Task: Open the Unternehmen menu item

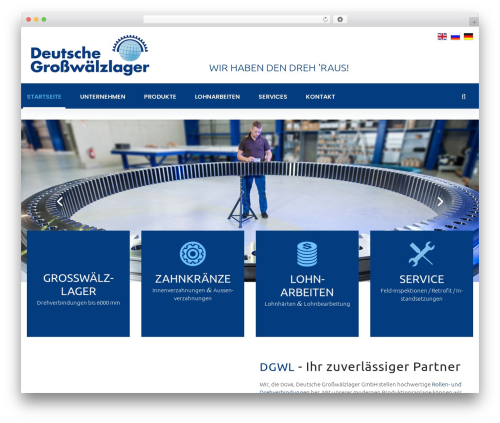Action: 103,97
